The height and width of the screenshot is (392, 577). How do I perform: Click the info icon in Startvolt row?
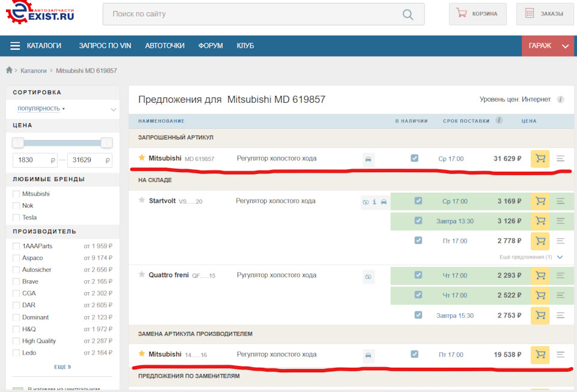tap(374, 201)
